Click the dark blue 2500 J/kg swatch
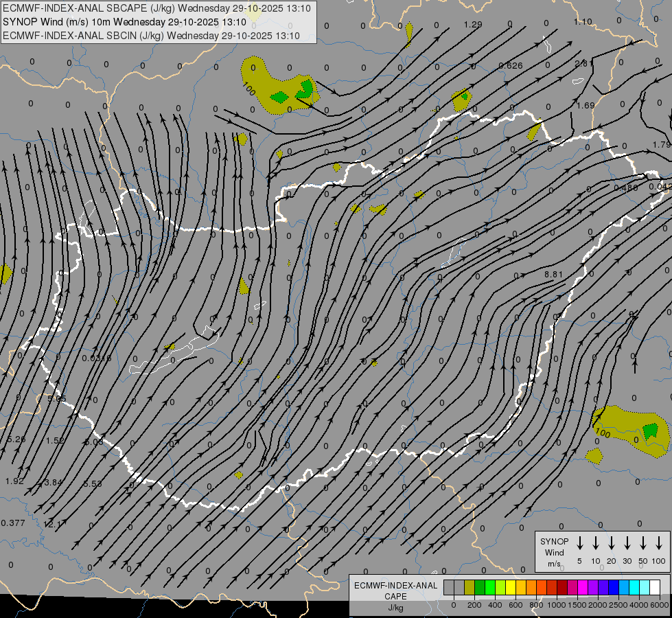The height and width of the screenshot is (618, 672). [x=614, y=587]
